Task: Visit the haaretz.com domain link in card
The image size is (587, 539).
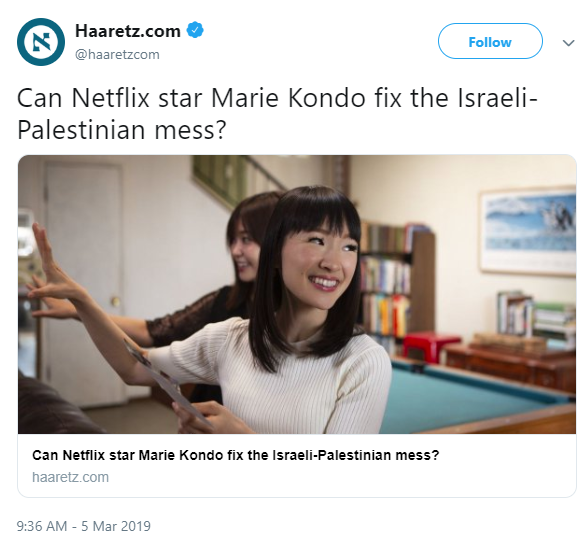Action: 70,477
